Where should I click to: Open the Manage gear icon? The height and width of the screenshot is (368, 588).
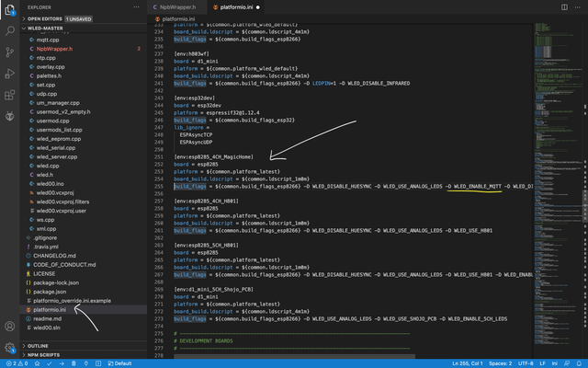(9, 348)
